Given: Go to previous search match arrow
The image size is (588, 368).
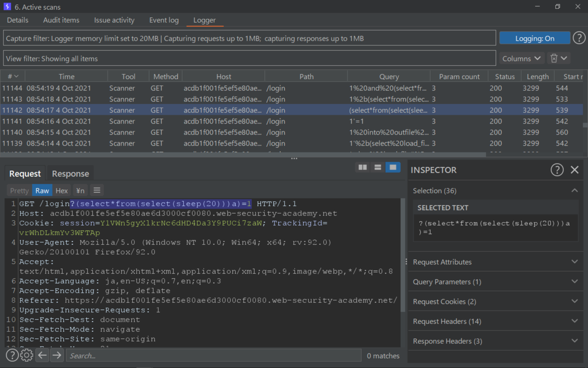Looking at the screenshot, I should 43,355.
